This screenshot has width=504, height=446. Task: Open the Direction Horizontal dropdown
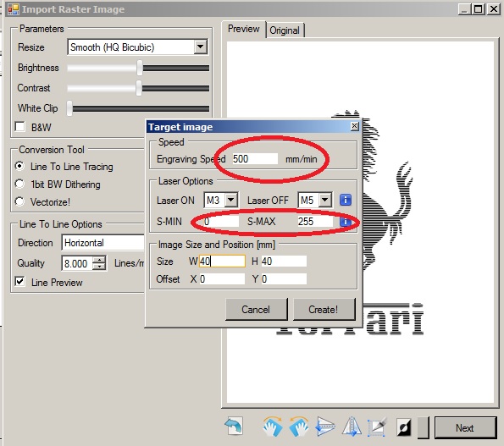[x=103, y=242]
